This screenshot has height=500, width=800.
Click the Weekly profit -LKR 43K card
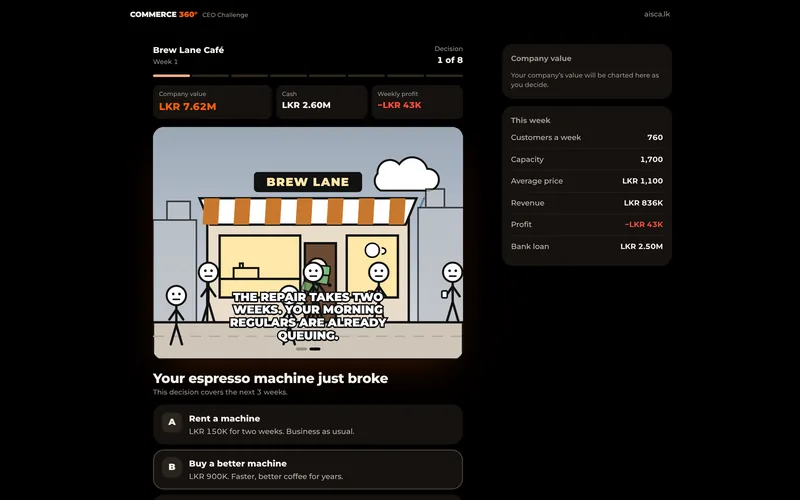pyautogui.click(x=417, y=102)
